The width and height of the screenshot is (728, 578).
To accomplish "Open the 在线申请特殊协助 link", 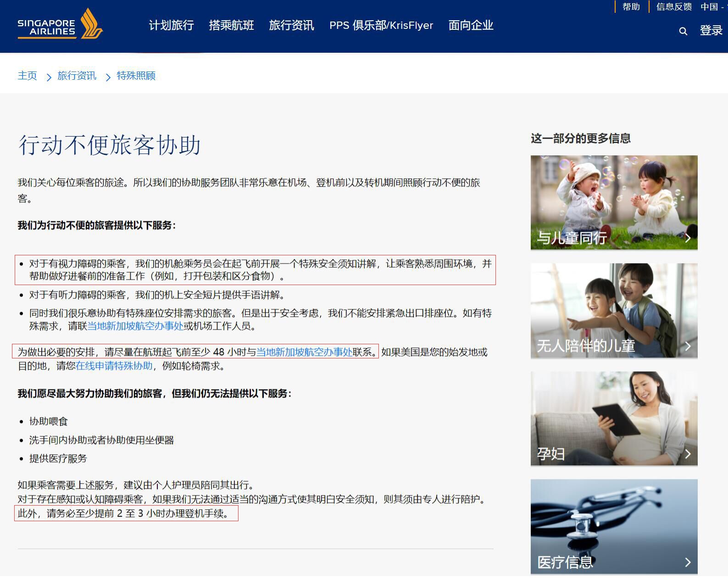I will 114,366.
